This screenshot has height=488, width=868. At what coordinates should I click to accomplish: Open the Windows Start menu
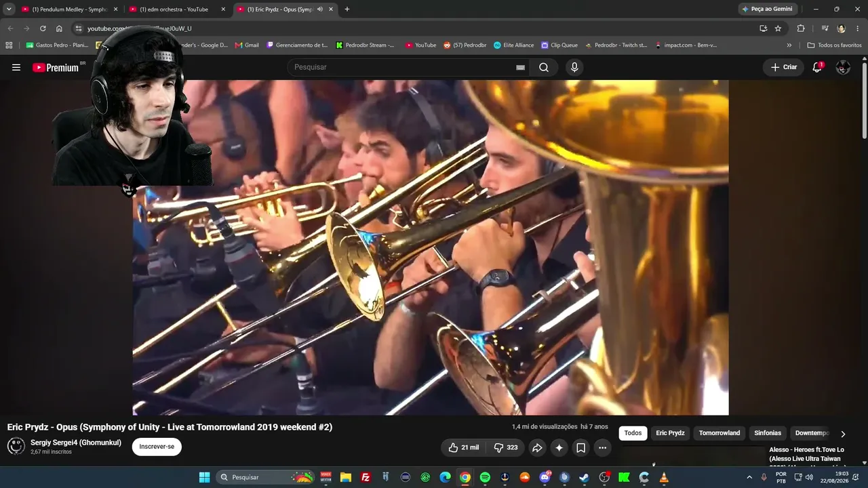[x=204, y=477]
